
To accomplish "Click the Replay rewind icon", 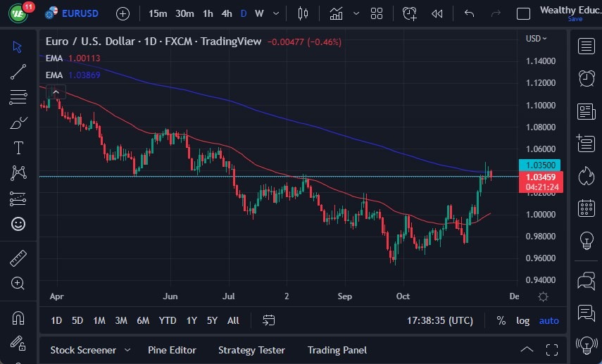I will point(437,13).
